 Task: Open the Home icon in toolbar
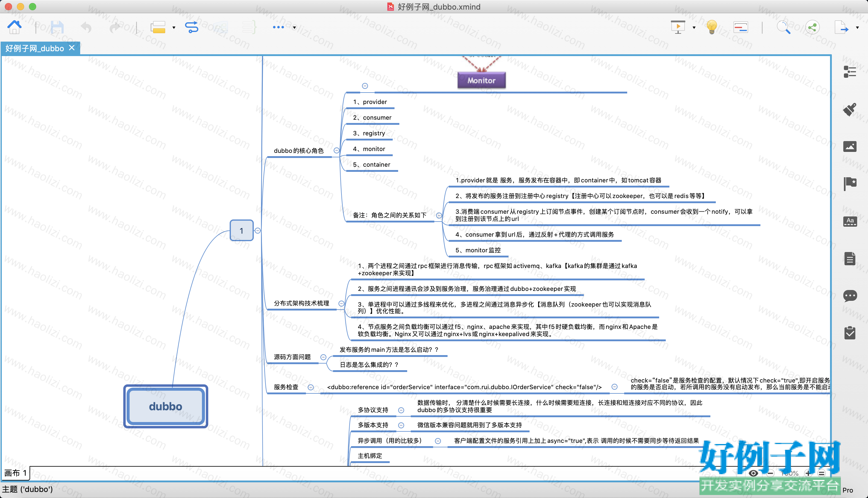click(14, 27)
